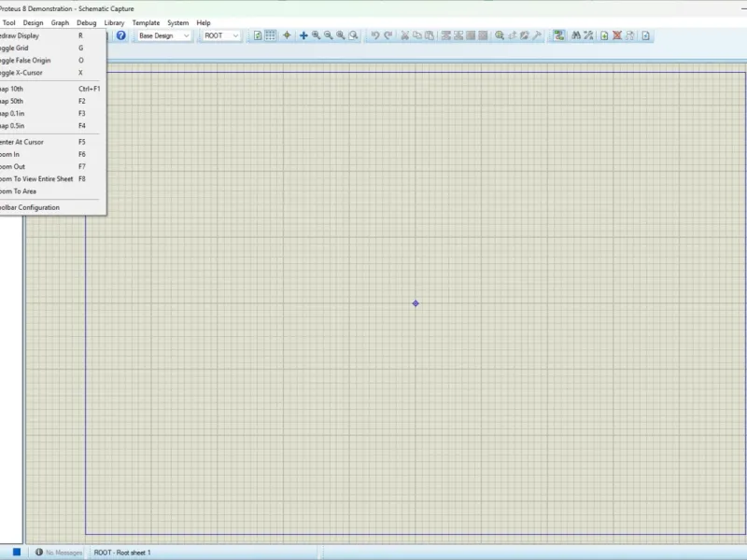Click the Copy to clipboard icon
The width and height of the screenshot is (747, 560).
(416, 35)
